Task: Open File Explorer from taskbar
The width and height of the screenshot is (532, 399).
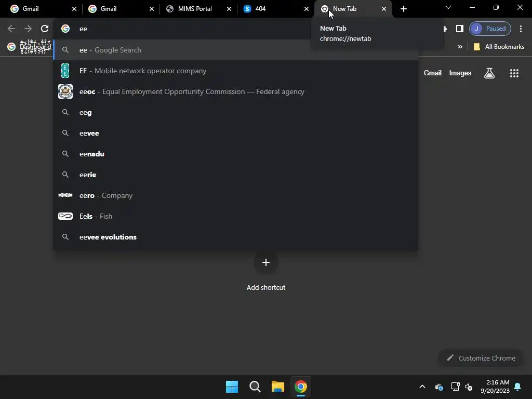Action: click(277, 387)
